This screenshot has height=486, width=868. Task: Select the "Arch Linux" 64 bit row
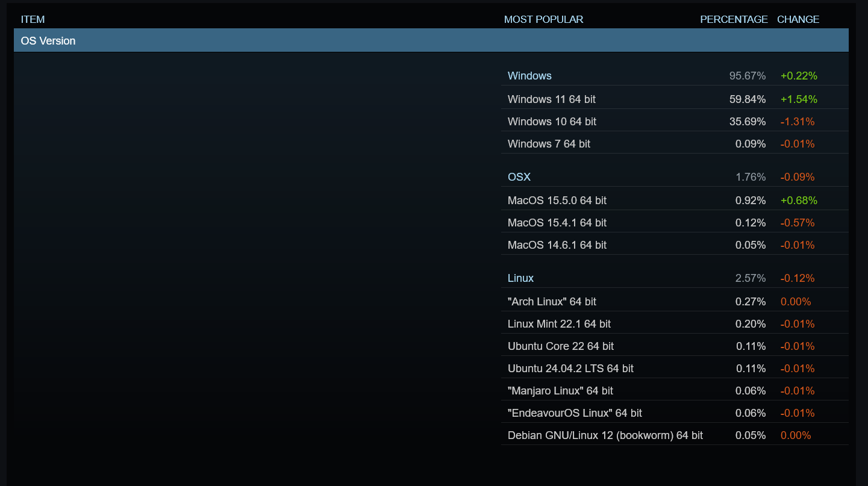(x=675, y=301)
